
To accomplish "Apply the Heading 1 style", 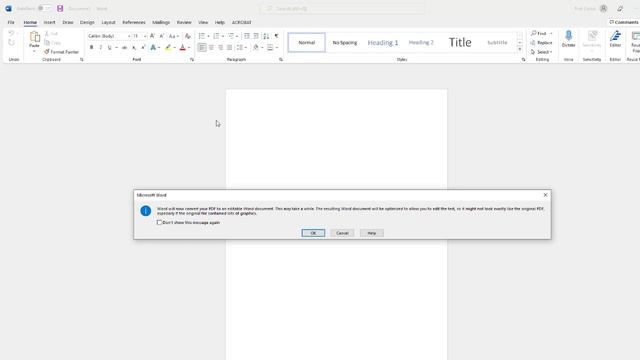I will [x=383, y=42].
